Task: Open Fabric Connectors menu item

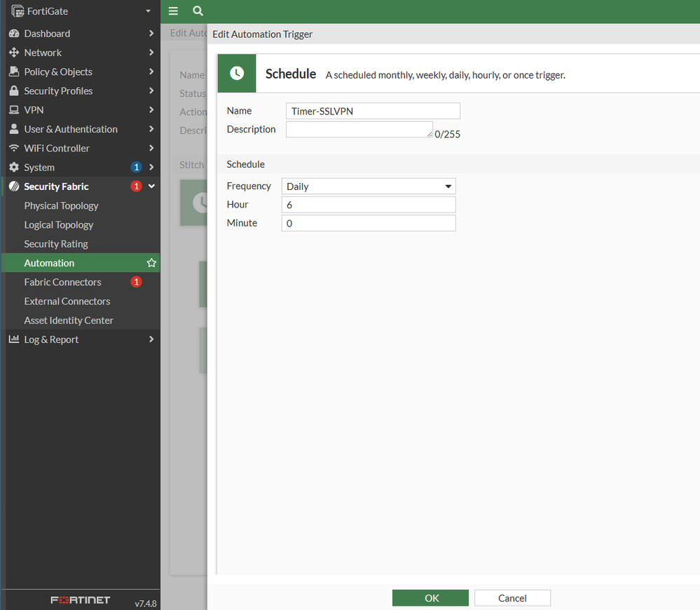Action: point(63,282)
